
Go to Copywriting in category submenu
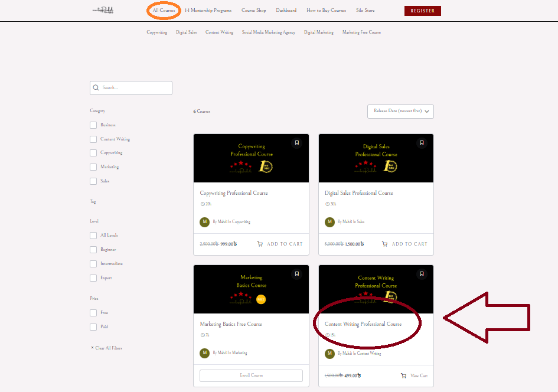pyautogui.click(x=157, y=32)
